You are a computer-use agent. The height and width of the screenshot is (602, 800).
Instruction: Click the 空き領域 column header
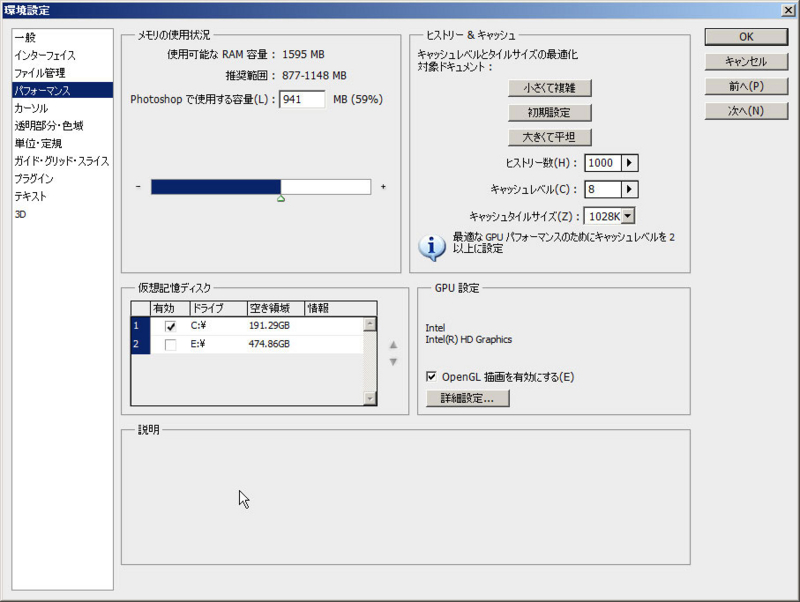(276, 308)
